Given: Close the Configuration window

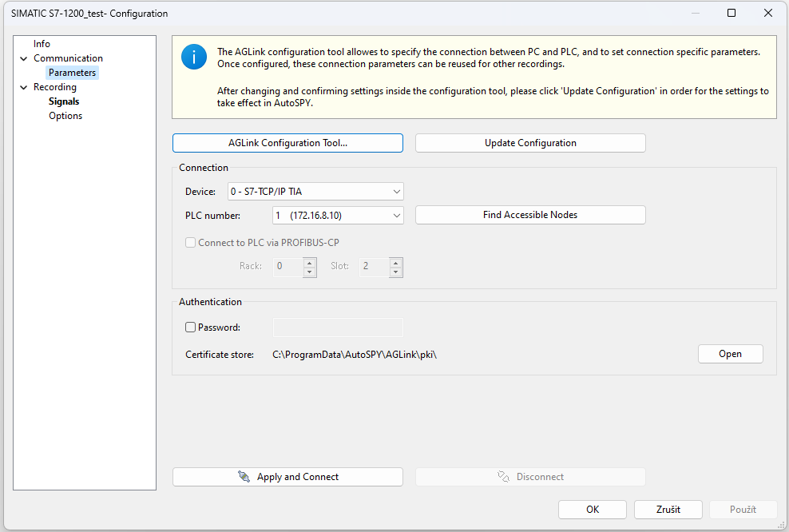Looking at the screenshot, I should (768, 13).
